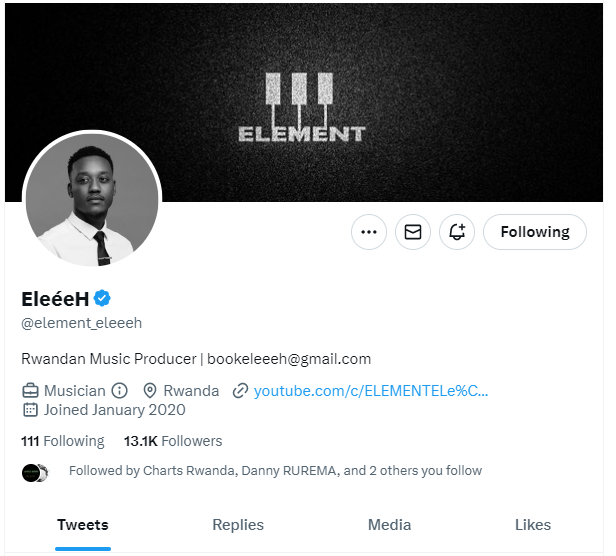Switch to the Likes tab
616x556 pixels.
coord(533,525)
